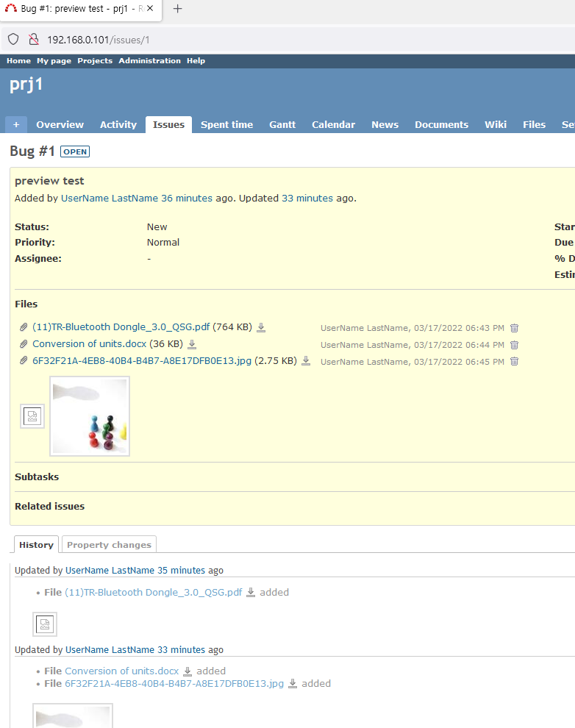
Task: Click paperclip icon beside Conversion of units.docx
Action: tap(24, 344)
